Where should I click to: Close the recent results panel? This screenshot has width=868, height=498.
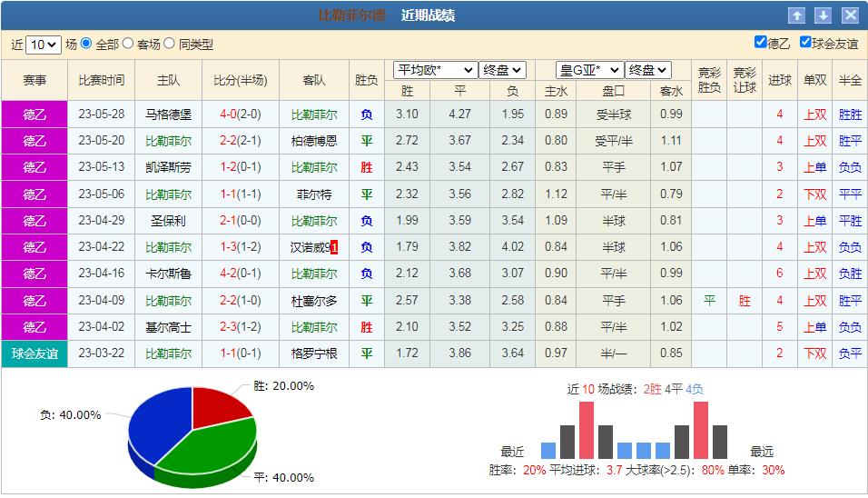(x=850, y=15)
